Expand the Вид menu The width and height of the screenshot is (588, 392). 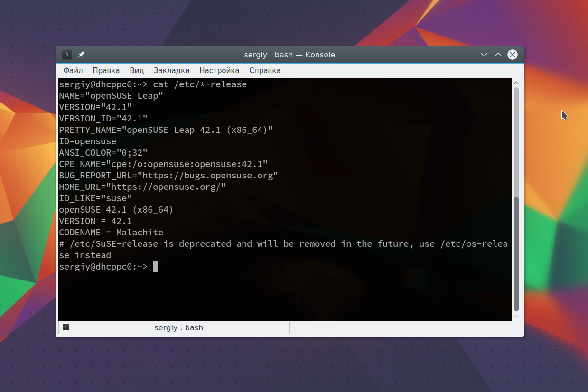137,70
